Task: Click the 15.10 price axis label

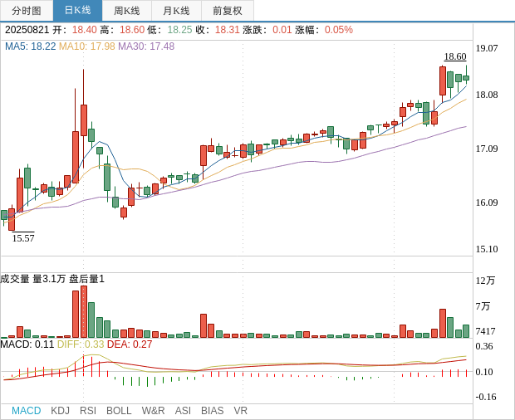Action: (487, 249)
